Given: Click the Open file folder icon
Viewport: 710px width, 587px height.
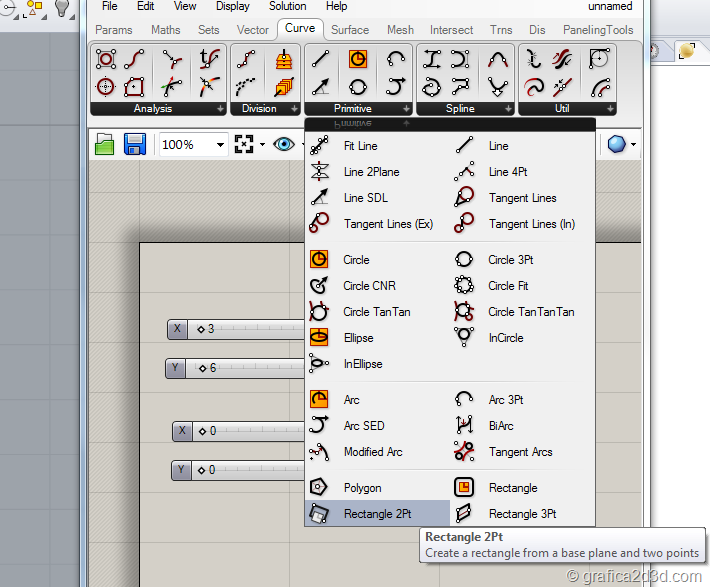Looking at the screenshot, I should pyautogui.click(x=105, y=145).
